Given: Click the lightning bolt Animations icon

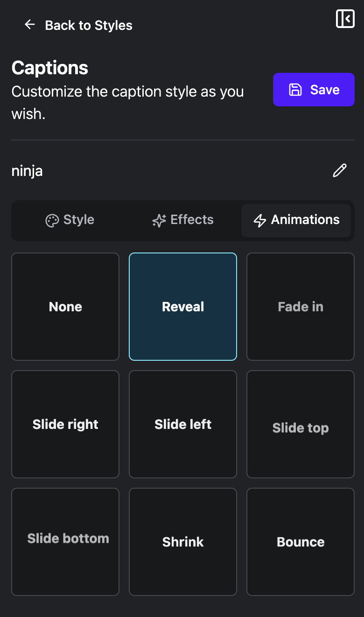Looking at the screenshot, I should [260, 220].
